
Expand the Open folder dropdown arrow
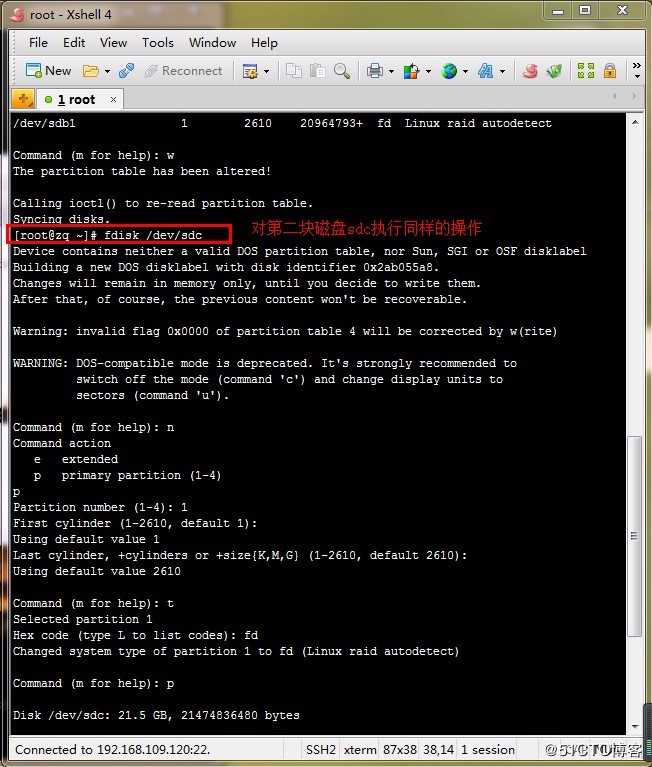point(107,72)
